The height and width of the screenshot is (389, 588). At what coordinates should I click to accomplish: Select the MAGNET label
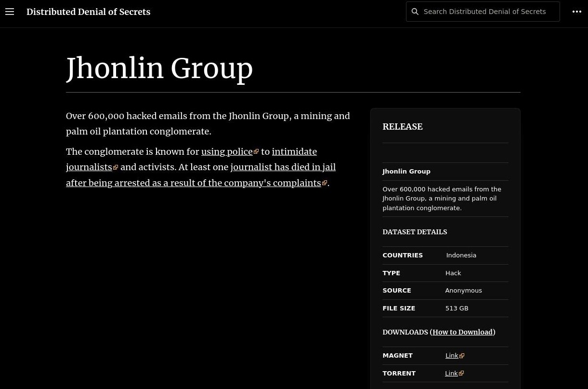tap(398, 356)
